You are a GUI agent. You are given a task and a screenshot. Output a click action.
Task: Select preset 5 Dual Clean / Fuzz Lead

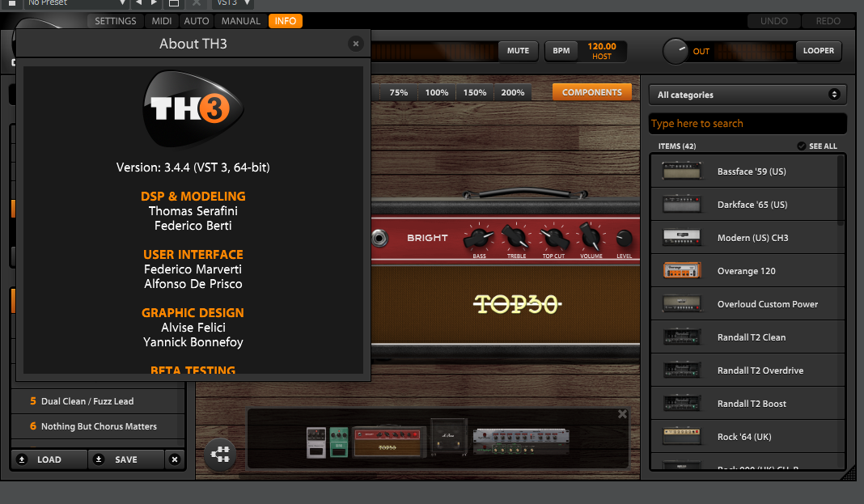tap(98, 401)
